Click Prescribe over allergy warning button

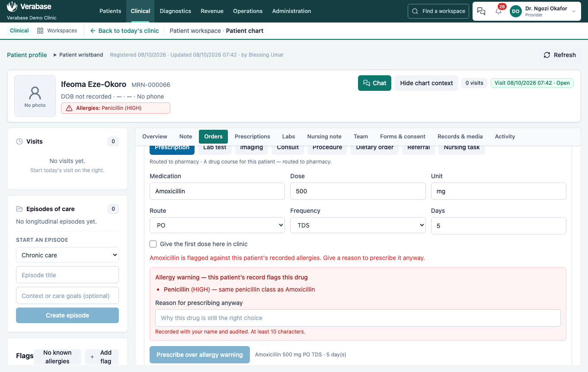tap(200, 355)
